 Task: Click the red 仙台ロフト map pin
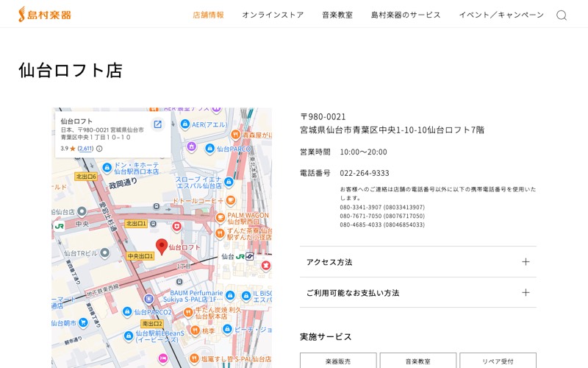(x=162, y=247)
